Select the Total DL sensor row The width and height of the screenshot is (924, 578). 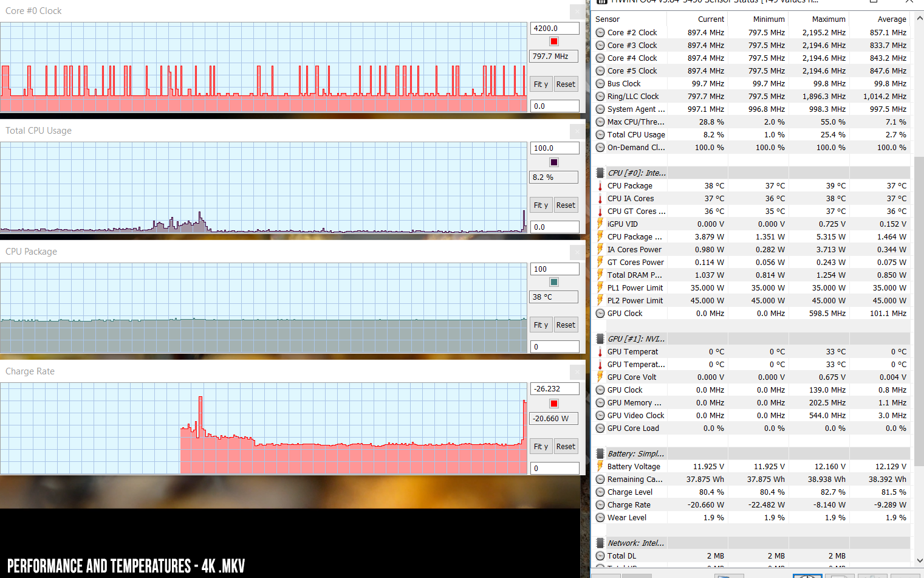click(x=752, y=556)
